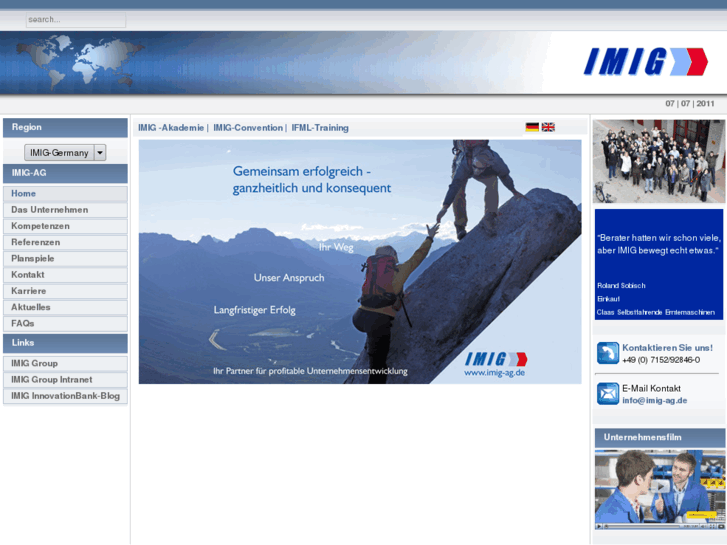Visit the IMIG InnovationBank-Blog link
This screenshot has width=727, height=545.
(65, 396)
